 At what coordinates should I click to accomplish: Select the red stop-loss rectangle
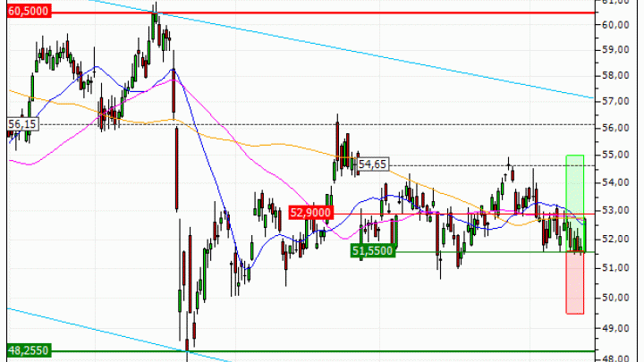(574, 282)
